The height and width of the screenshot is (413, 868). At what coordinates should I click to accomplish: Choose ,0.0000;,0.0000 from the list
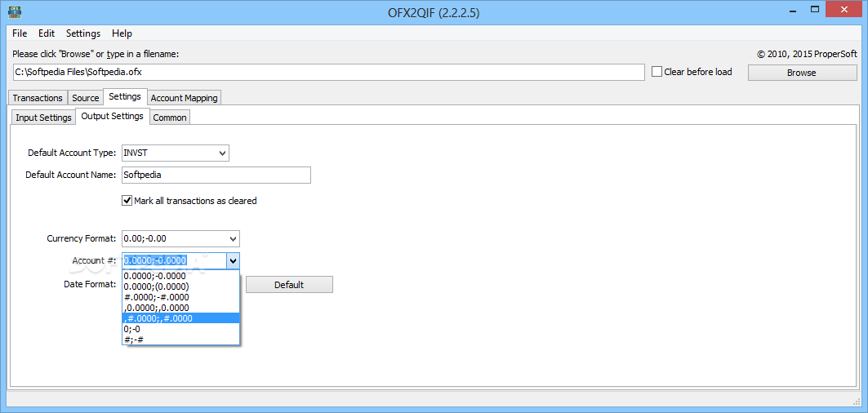pyautogui.click(x=180, y=307)
